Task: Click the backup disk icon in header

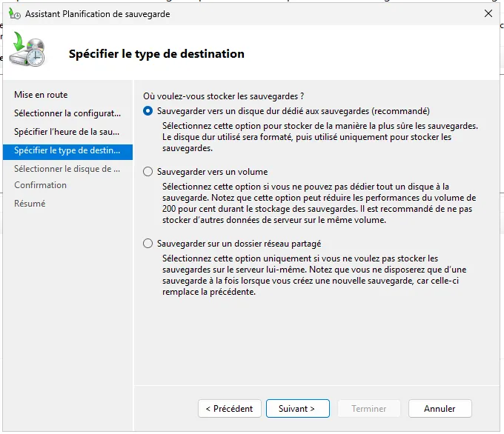Action: (x=29, y=52)
